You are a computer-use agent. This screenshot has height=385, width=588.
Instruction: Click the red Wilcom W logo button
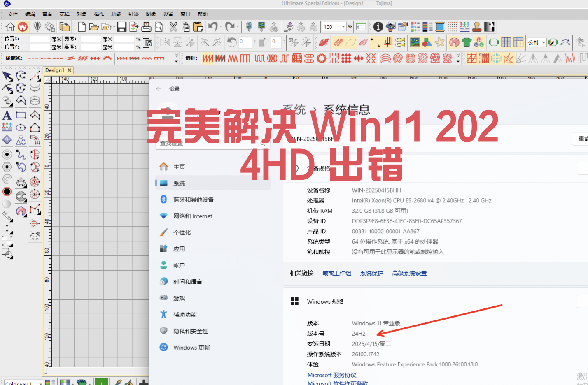pyautogui.click(x=23, y=27)
